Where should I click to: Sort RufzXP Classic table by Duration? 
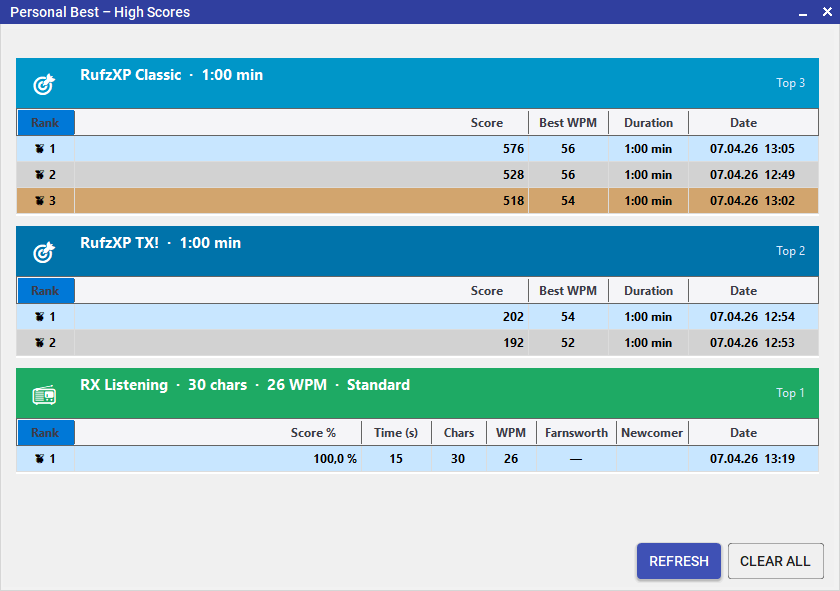(x=648, y=123)
